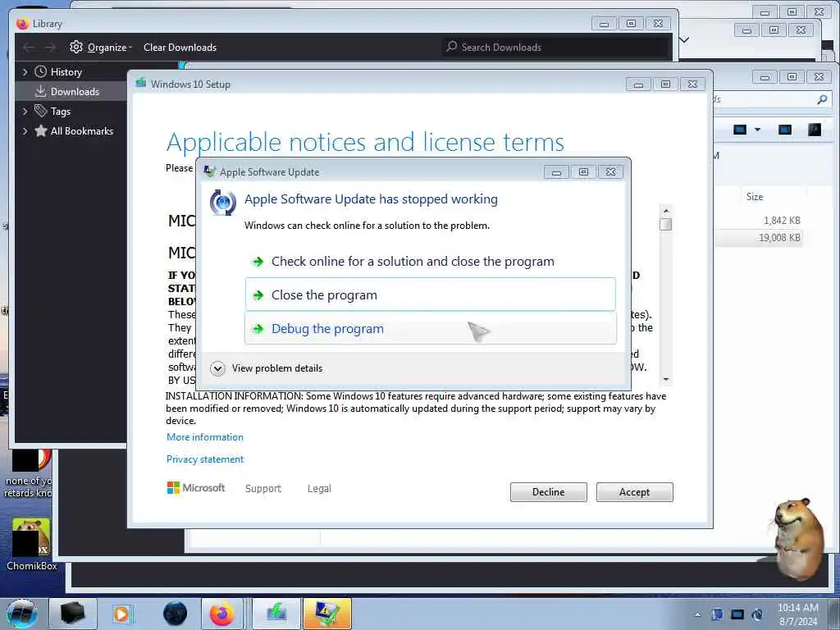
Task: Open the Explorer view options dropdown arrow
Action: [x=757, y=130]
